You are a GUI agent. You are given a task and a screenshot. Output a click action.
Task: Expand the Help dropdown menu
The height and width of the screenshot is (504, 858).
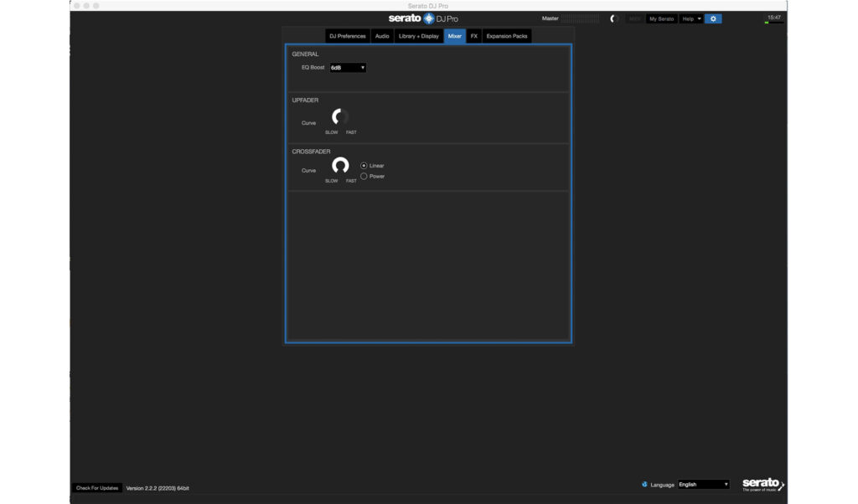[x=691, y=18]
